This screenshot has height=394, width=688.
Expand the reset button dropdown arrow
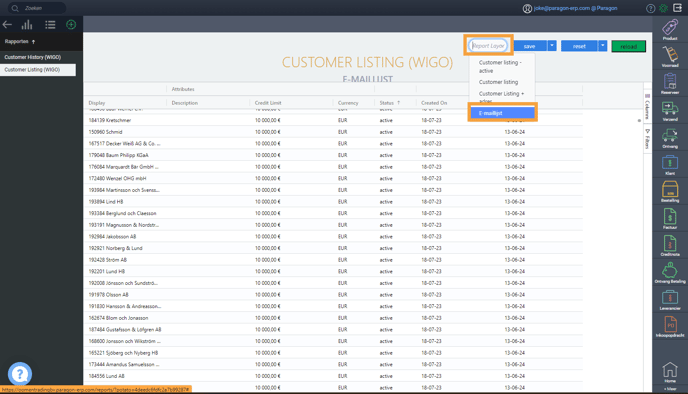(603, 46)
